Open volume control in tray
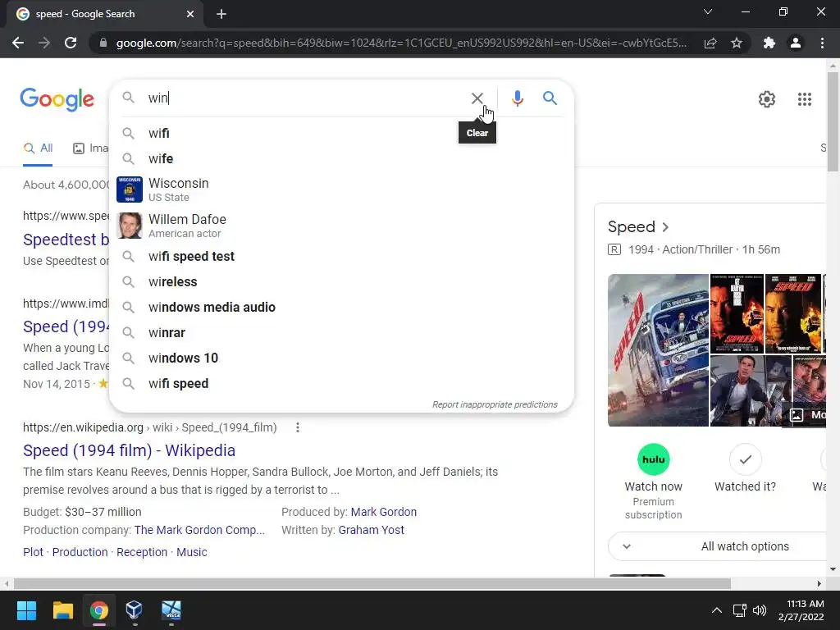 tap(759, 610)
